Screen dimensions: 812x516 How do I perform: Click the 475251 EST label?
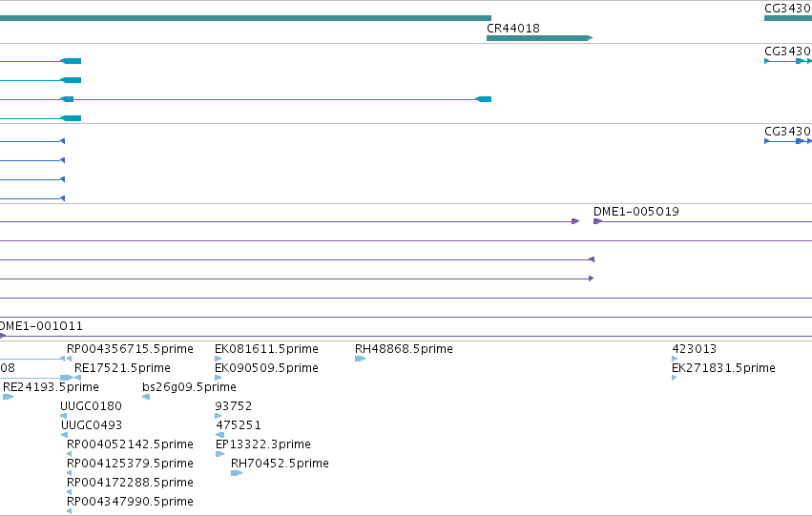pyautogui.click(x=239, y=425)
